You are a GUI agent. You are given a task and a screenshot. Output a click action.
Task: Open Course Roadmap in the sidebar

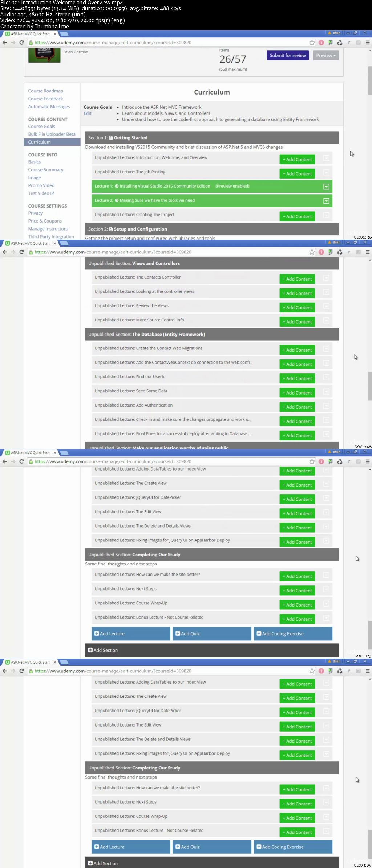[x=46, y=91]
